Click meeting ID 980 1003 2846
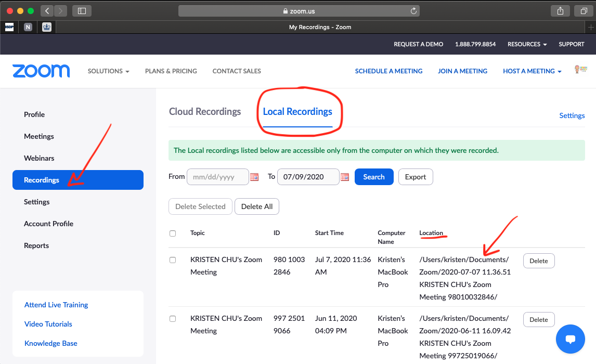 [x=289, y=266]
